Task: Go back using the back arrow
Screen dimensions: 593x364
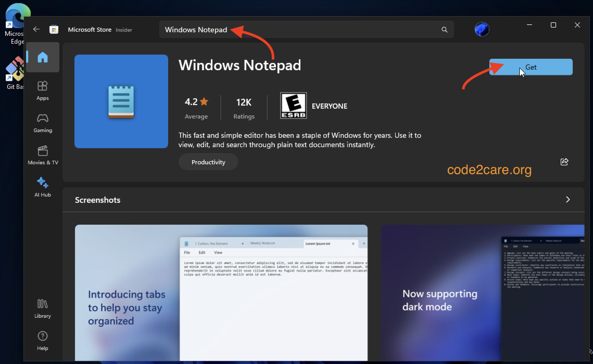Action: [x=36, y=29]
